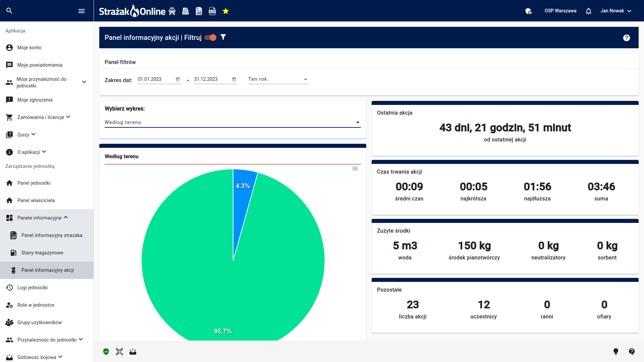Image resolution: width=644 pixels, height=362 pixels.
Task: Click the green shield icon in footer
Action: (106, 352)
